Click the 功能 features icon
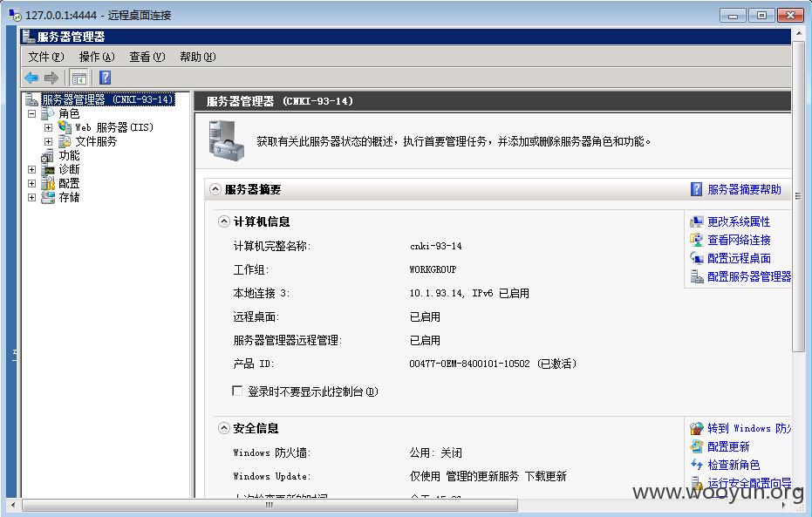Screen dimensions: 812x517 (x=48, y=155)
